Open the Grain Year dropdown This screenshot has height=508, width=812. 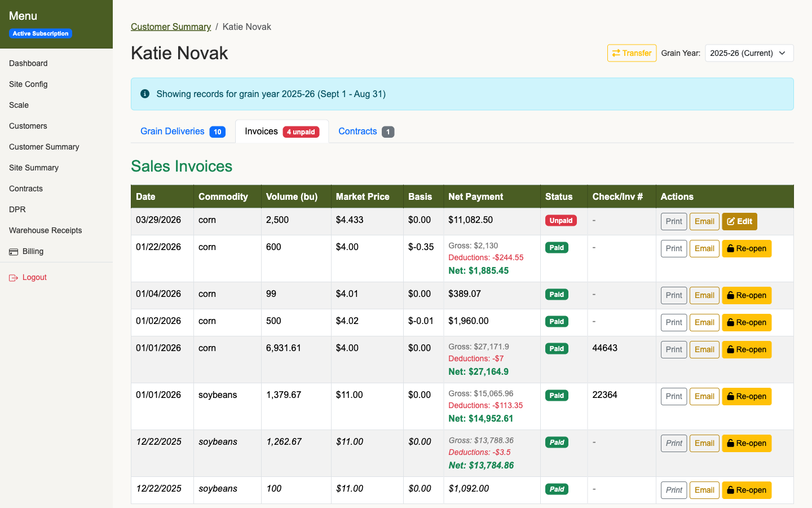click(749, 53)
